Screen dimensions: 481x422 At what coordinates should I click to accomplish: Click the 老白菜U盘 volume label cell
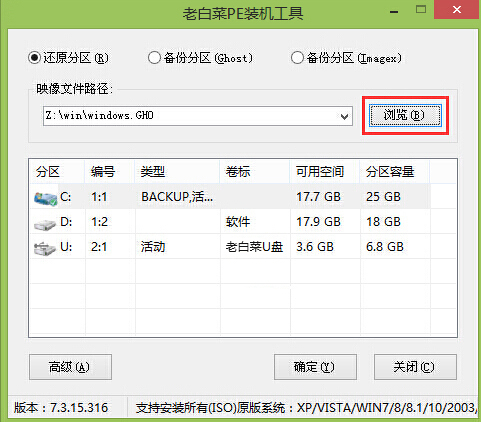(254, 247)
